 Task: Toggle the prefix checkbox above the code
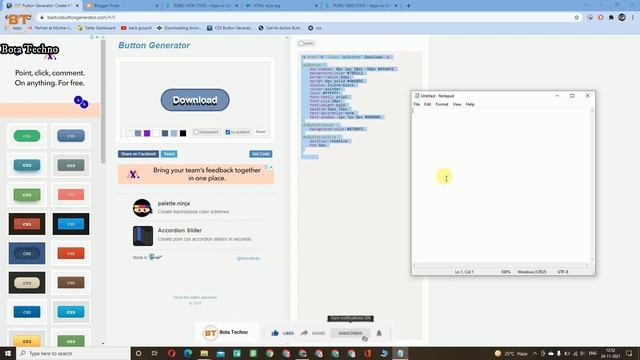pyautogui.click(x=301, y=43)
